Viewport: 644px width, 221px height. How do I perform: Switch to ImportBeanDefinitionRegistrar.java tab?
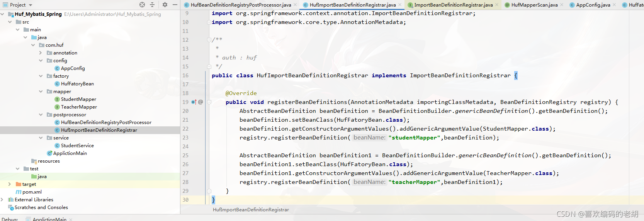click(x=453, y=5)
